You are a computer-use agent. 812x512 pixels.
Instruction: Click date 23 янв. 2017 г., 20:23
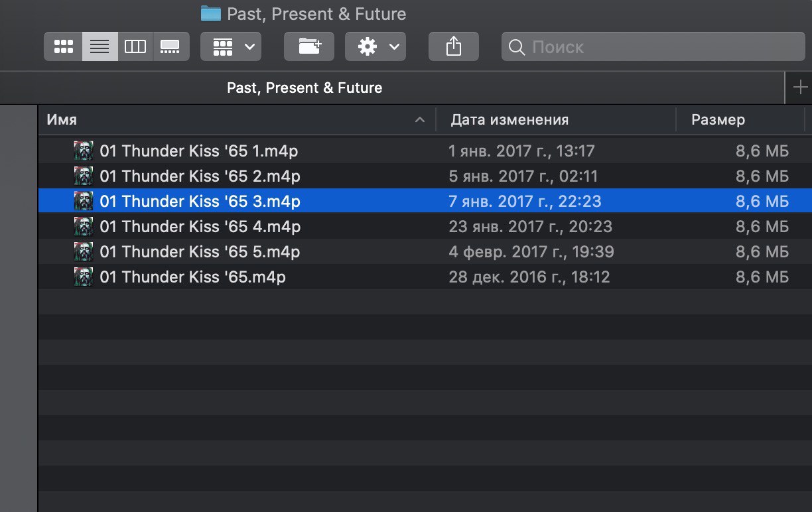(x=530, y=227)
